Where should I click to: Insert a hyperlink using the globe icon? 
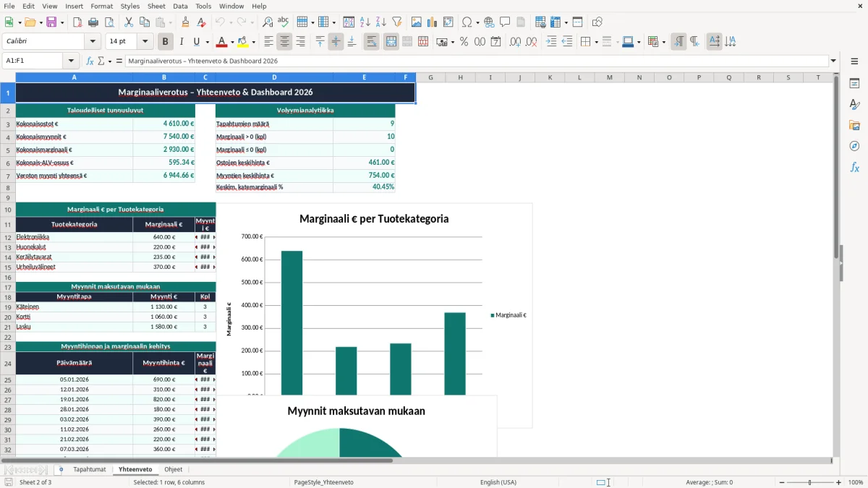[489, 22]
